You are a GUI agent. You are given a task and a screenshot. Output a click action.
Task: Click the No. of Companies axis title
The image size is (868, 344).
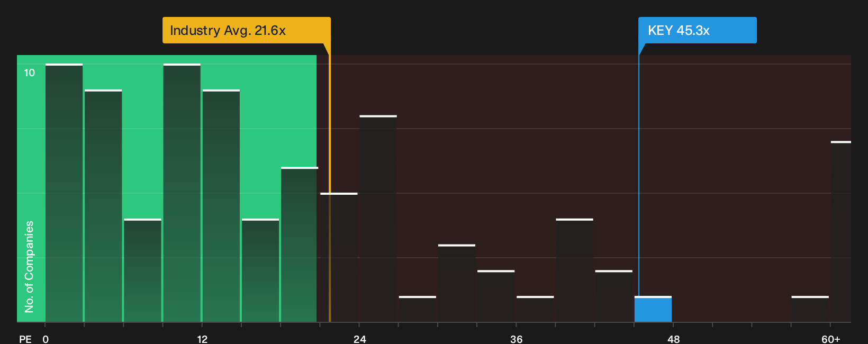pos(29,266)
